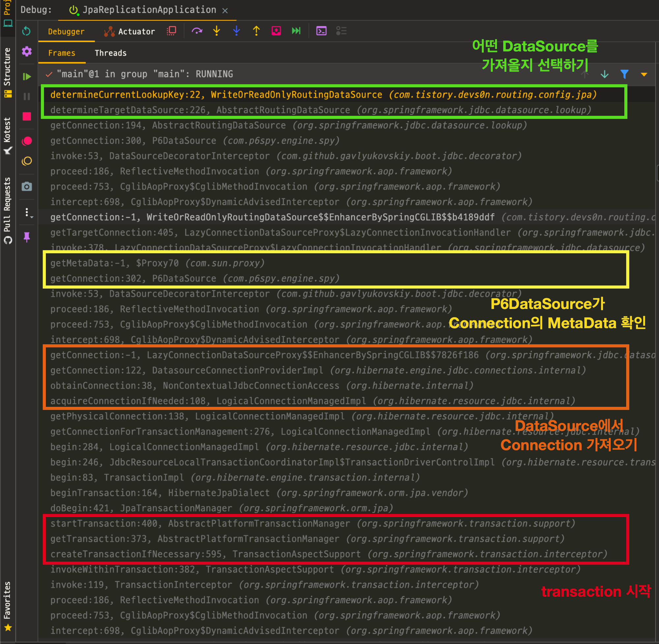Viewport: 659px width, 644px height.
Task: Click the Force Step Into icon
Action: click(x=237, y=31)
